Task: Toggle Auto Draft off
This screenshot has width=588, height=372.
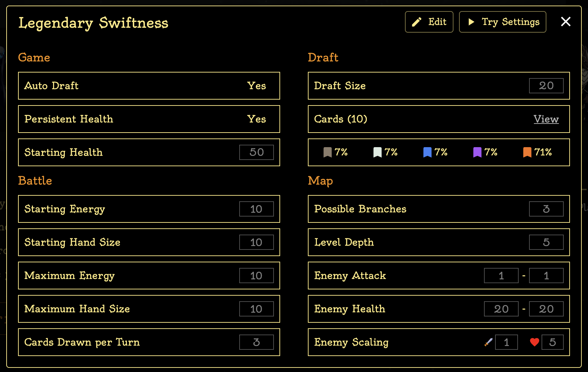Action: (x=257, y=86)
